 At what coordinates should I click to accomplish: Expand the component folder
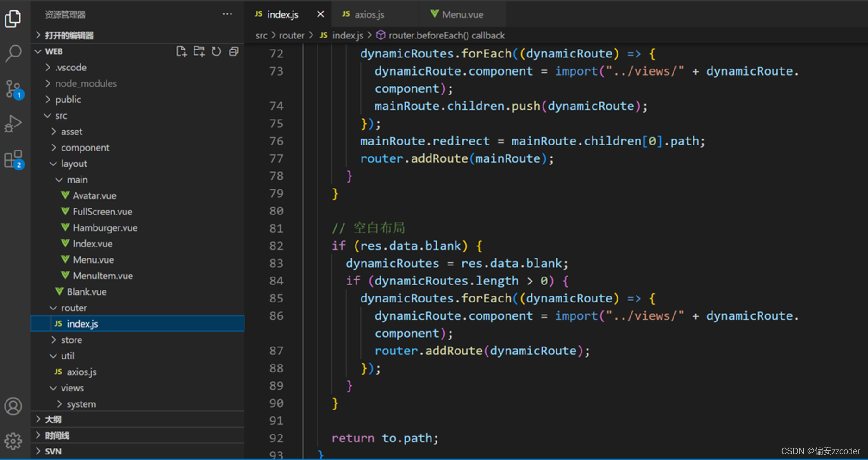tap(137, 148)
